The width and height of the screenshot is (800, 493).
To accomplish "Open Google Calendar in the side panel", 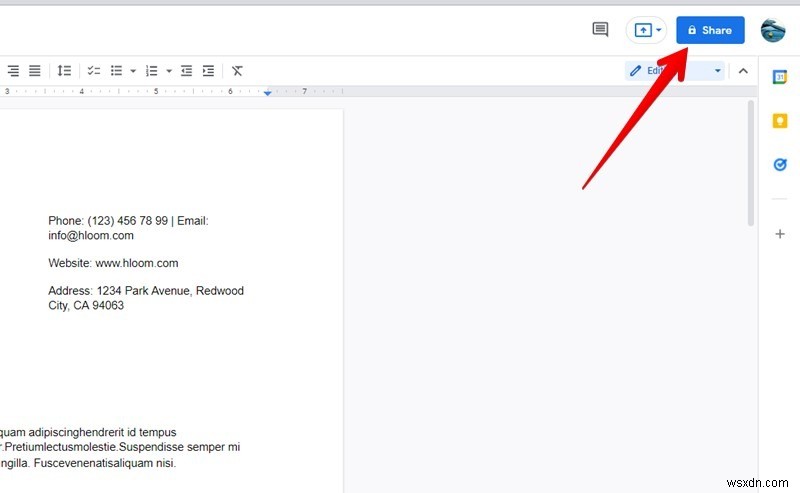I will tap(780, 77).
